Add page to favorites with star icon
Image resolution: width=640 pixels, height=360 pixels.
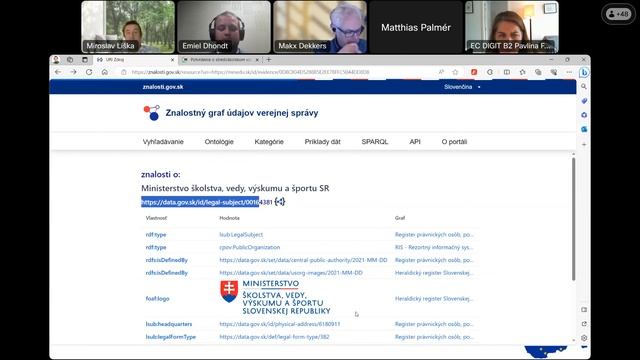tap(455, 72)
